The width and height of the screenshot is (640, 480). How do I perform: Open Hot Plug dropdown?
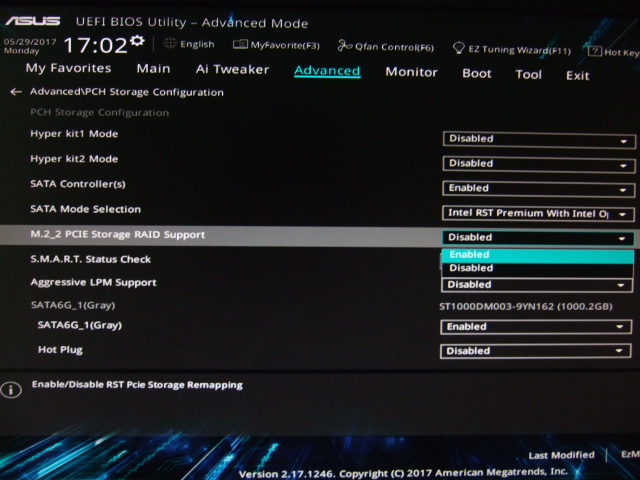click(x=536, y=351)
